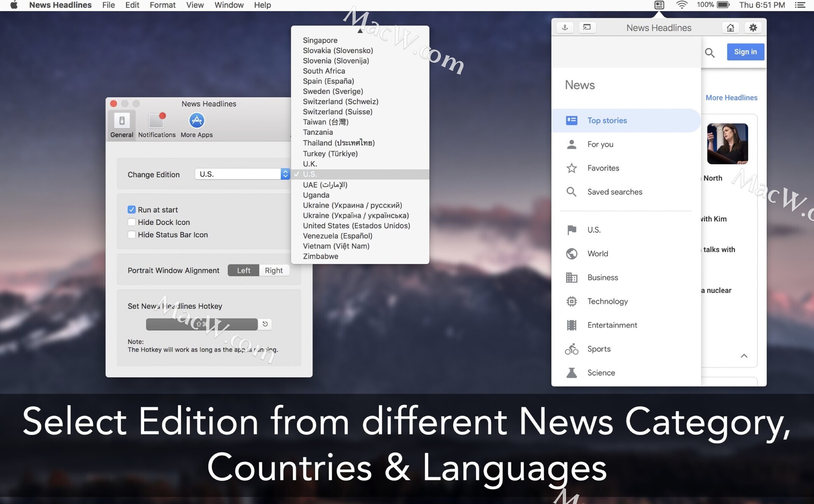Open the Apple menu
Screen dimensions: 814x504
tap(14, 5)
